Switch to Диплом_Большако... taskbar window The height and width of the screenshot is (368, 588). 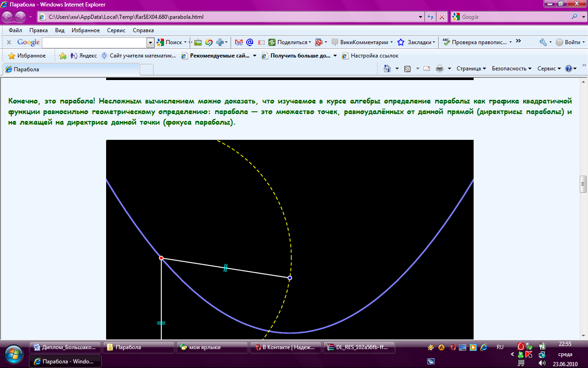[x=65, y=347]
